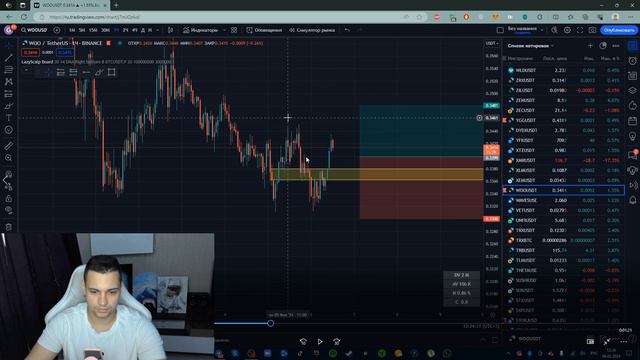The height and width of the screenshot is (360, 640).
Task: Select the 30M timeframe button
Action: point(105,30)
